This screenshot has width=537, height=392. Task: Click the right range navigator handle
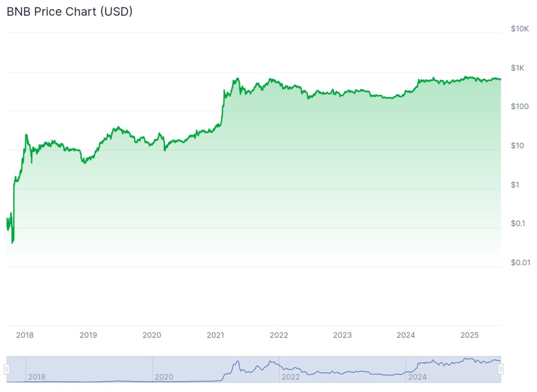501,369
